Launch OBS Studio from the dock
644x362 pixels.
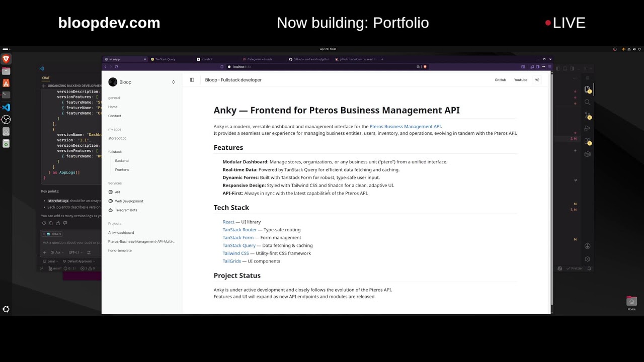tap(6, 119)
